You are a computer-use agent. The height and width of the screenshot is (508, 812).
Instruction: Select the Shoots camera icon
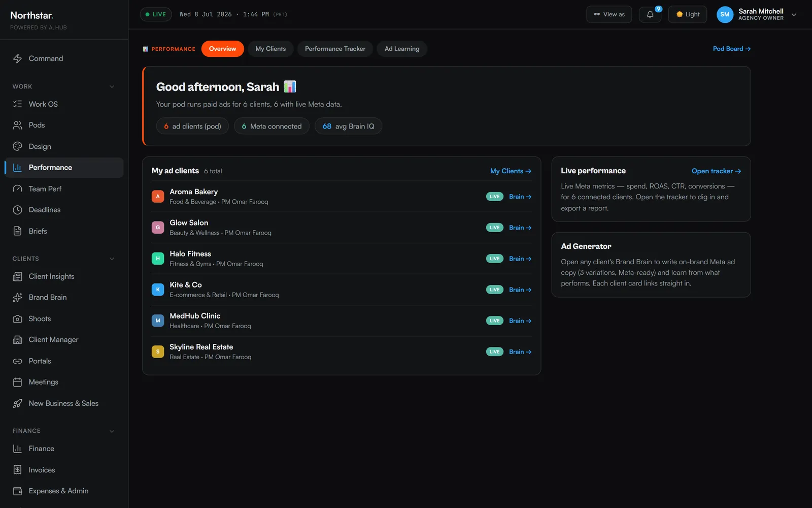point(17,319)
